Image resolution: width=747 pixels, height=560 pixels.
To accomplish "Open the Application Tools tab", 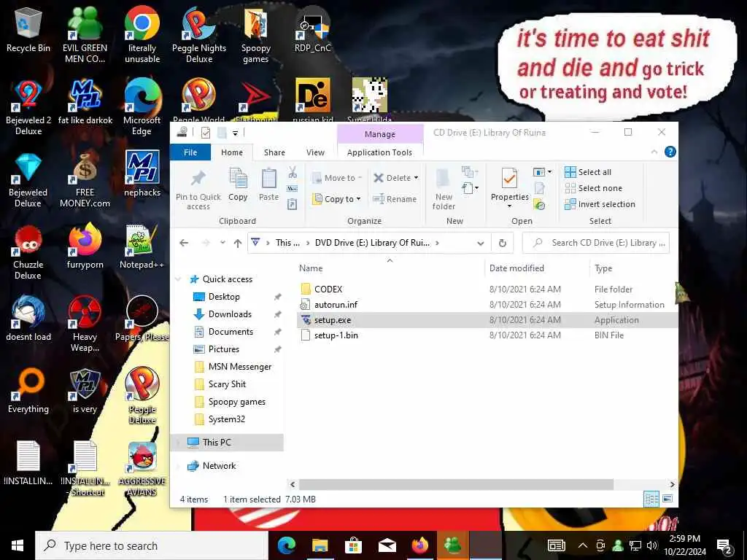I will coord(379,152).
